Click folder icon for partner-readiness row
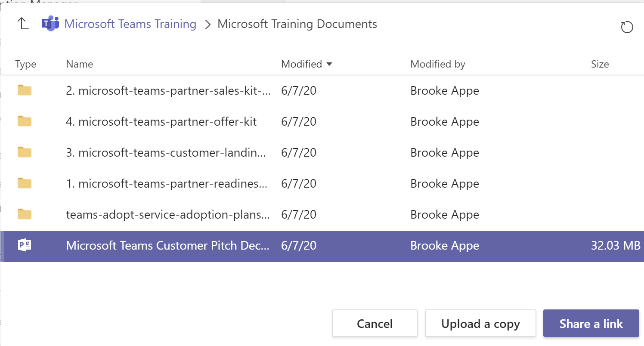Image resolution: width=644 pixels, height=346 pixels. (25, 183)
